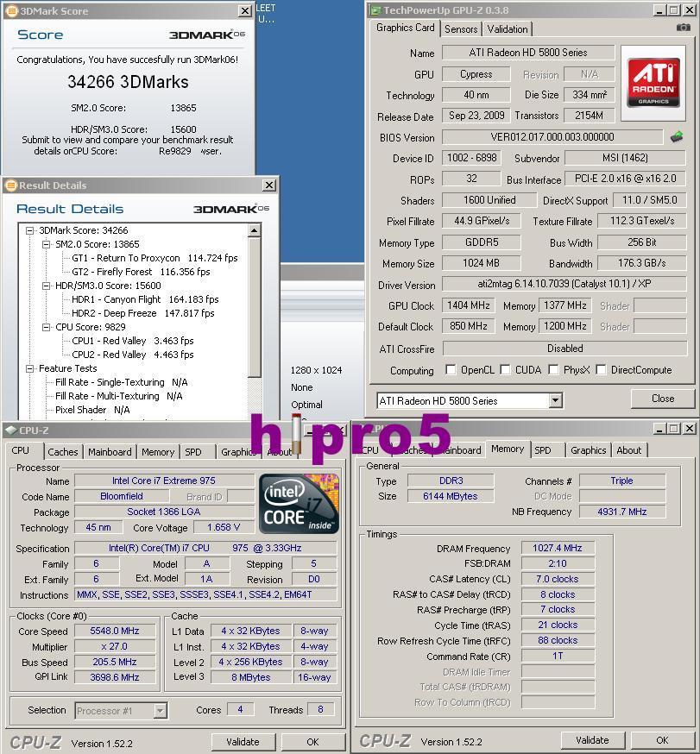Click OK in left CPU-Z window

312,742
